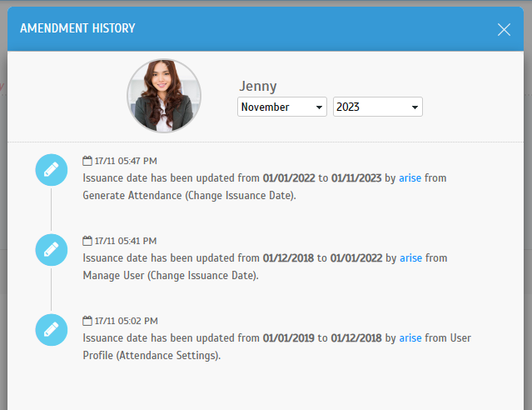Viewport: 532px width, 410px height.
Task: Select the 17/11 05:47 PM timestamp
Action: [126, 161]
